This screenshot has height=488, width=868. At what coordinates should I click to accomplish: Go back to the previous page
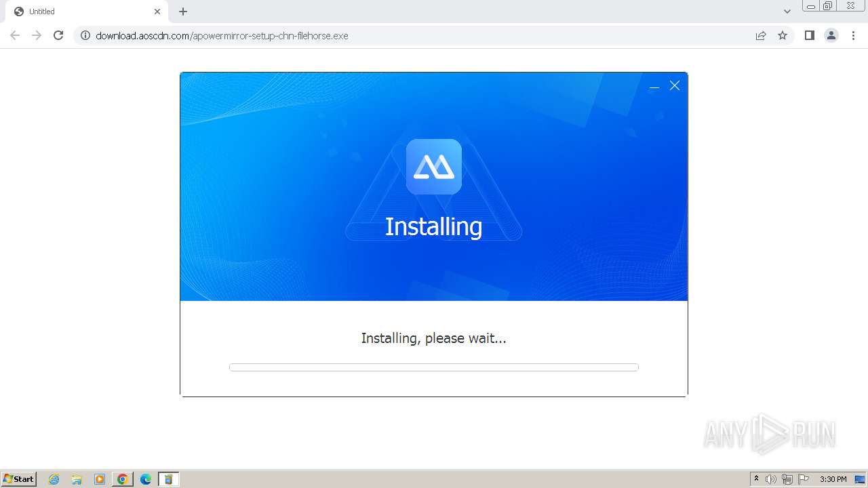pyautogui.click(x=15, y=35)
